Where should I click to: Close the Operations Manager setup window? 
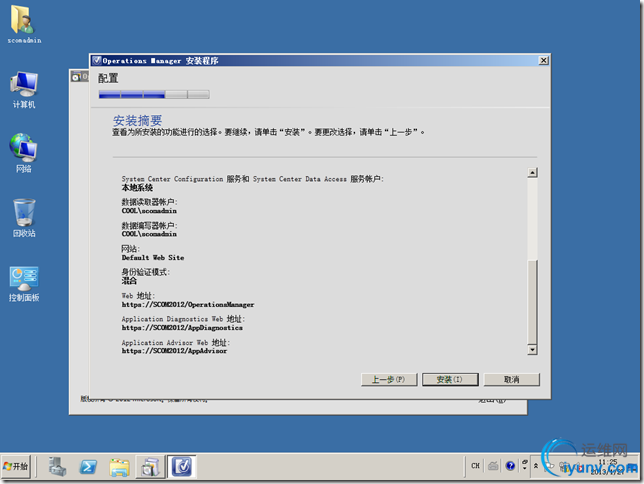coord(543,61)
